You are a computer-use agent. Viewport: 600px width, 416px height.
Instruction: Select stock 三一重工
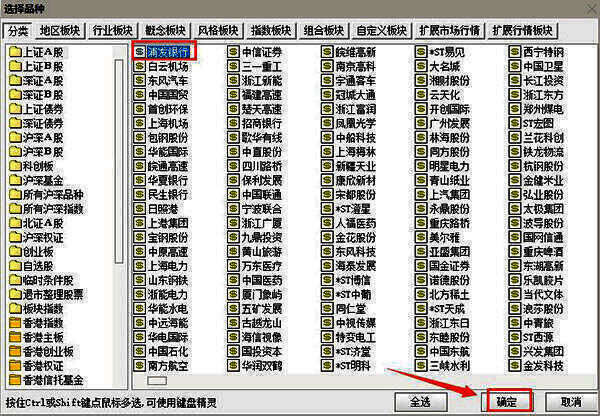262,66
